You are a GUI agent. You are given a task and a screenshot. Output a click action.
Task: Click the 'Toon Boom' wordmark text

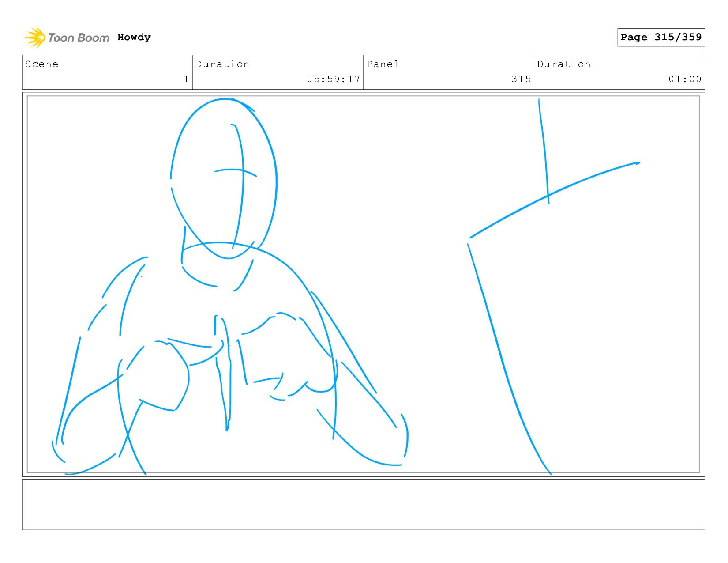tap(79, 38)
